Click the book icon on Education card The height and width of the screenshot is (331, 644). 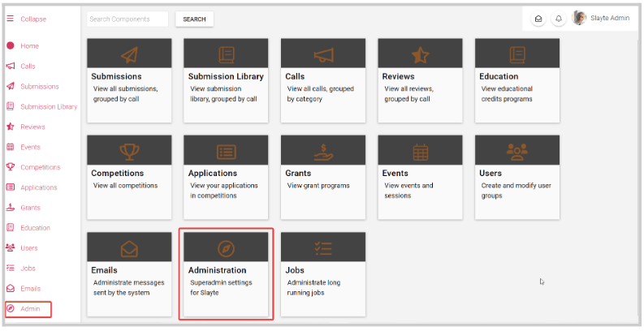coord(517,54)
